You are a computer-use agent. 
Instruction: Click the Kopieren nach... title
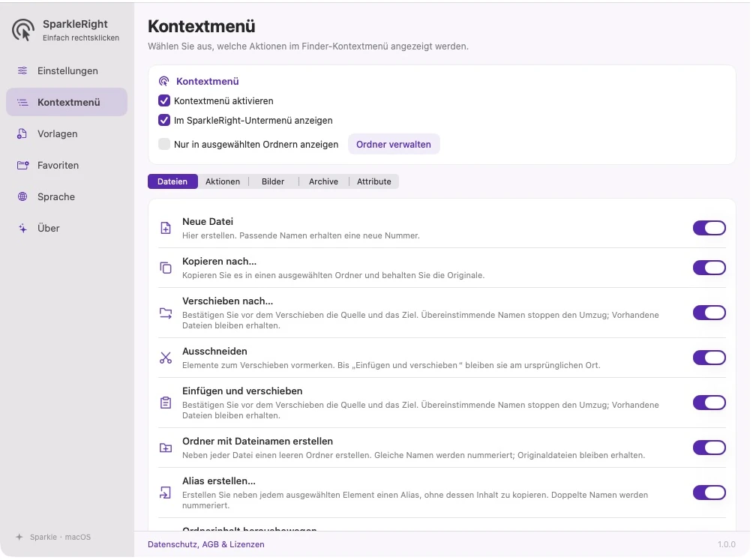tap(219, 261)
